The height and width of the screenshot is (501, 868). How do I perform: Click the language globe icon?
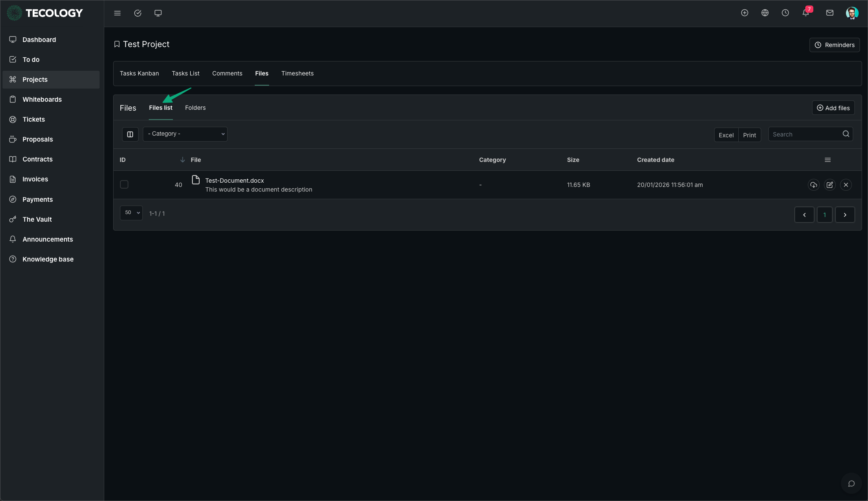pos(765,13)
